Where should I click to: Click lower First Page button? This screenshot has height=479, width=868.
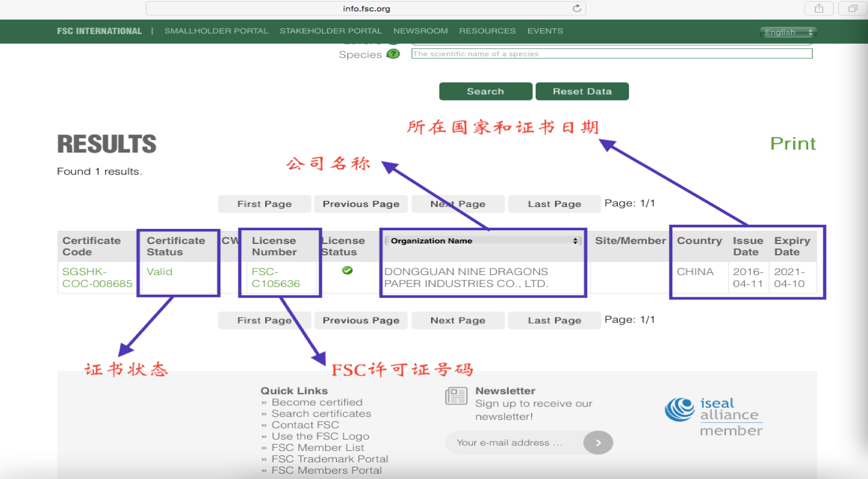(x=265, y=321)
